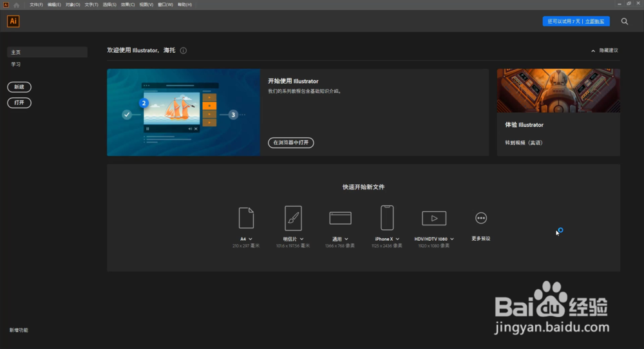Select the iPhone X preset icon
Image resolution: width=644 pixels, height=349 pixels.
pos(387,218)
